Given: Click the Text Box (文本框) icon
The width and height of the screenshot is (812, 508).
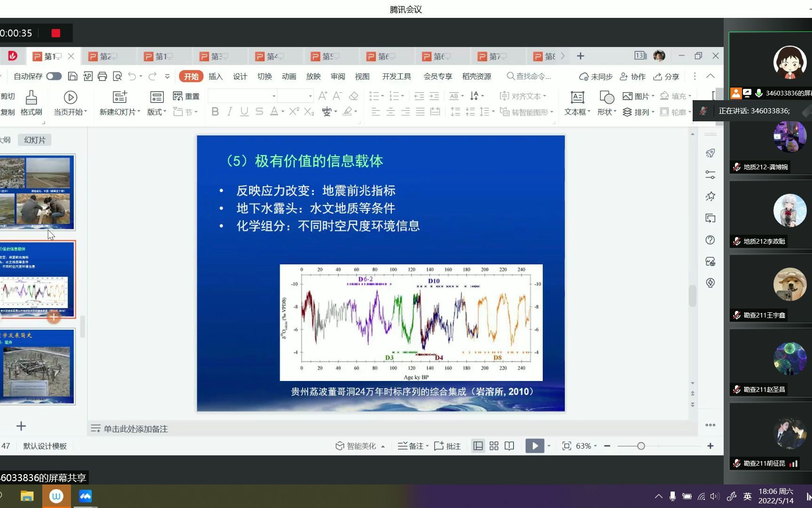Looking at the screenshot, I should pos(577,97).
